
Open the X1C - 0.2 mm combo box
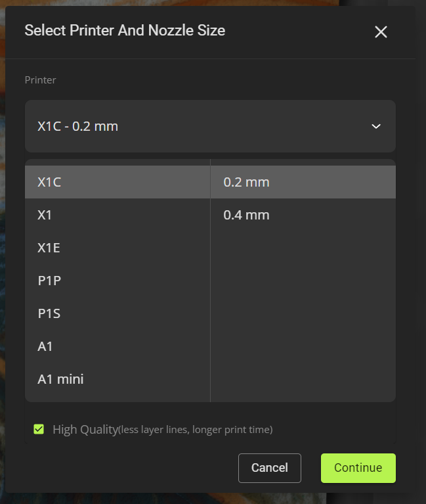point(210,126)
